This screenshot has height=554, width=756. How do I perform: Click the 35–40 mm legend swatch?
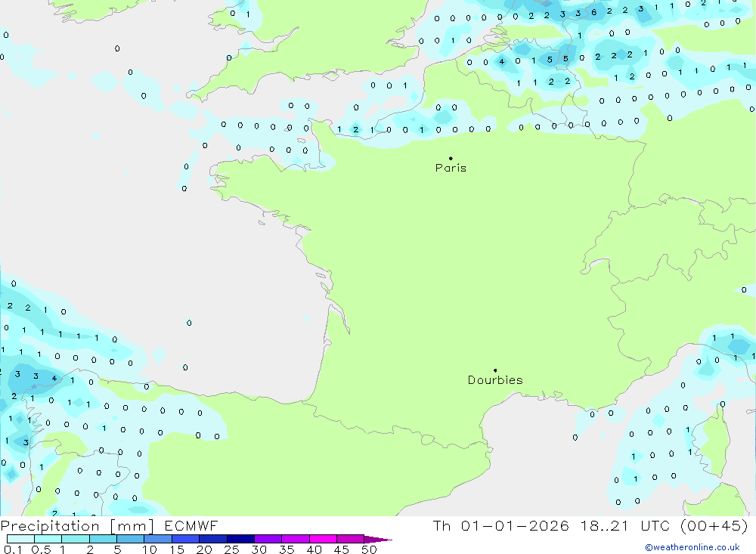[x=295, y=539]
